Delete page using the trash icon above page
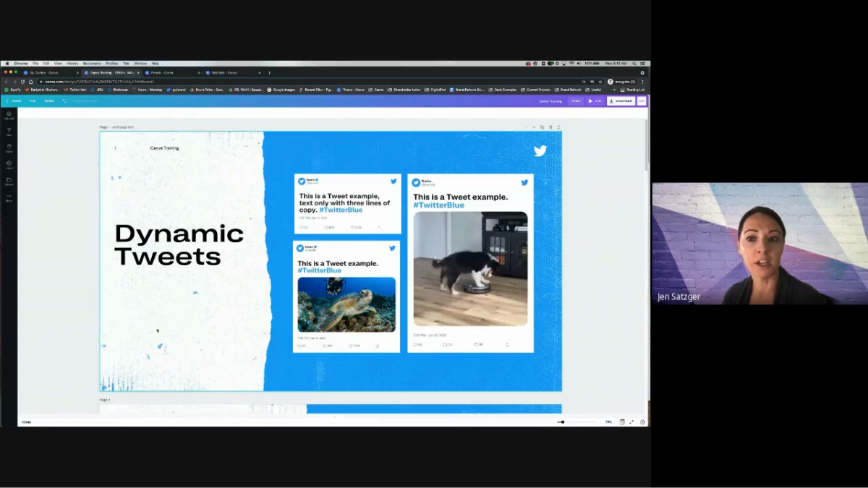The width and height of the screenshot is (868, 488). tap(550, 127)
